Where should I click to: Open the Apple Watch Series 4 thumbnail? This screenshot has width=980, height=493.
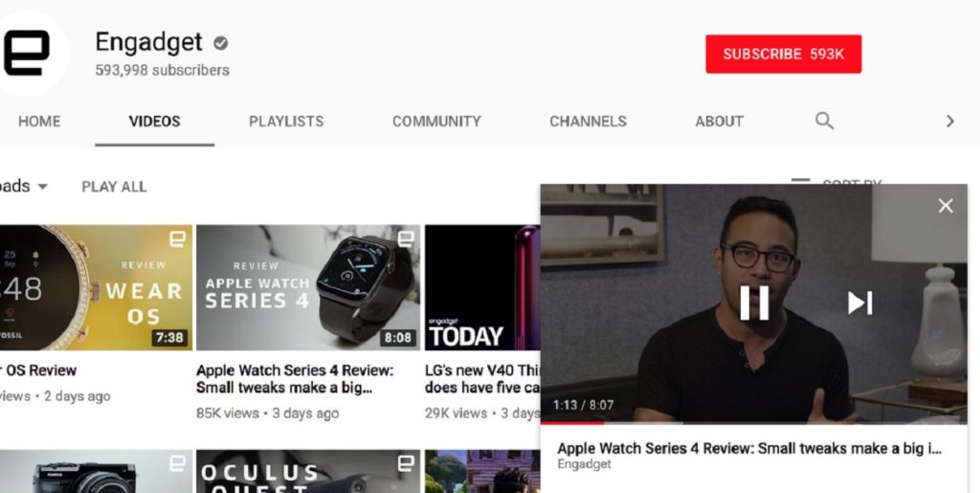coord(307,287)
